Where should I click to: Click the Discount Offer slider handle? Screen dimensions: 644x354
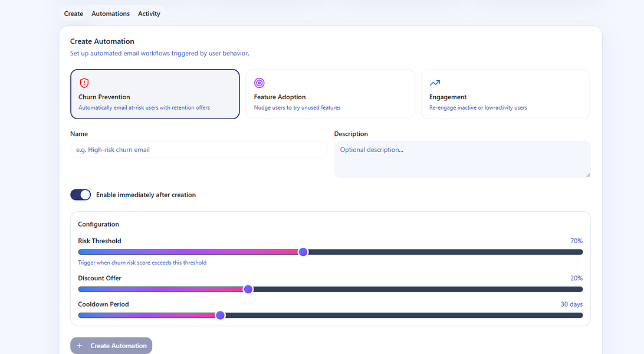click(248, 290)
